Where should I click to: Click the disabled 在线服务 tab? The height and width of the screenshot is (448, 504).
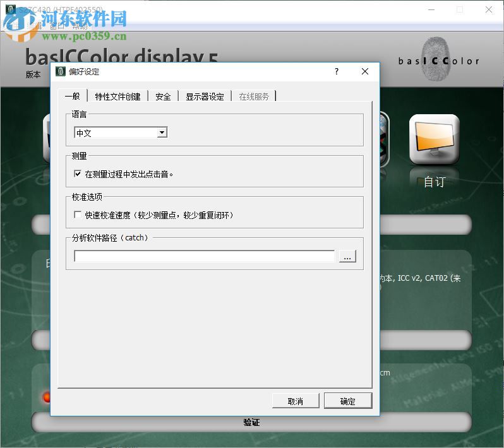click(x=254, y=97)
